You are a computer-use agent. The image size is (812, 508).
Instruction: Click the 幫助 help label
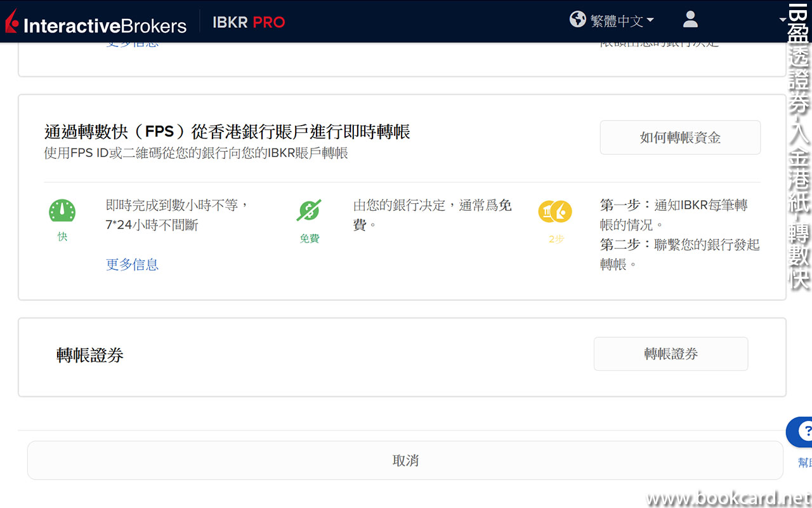click(804, 462)
